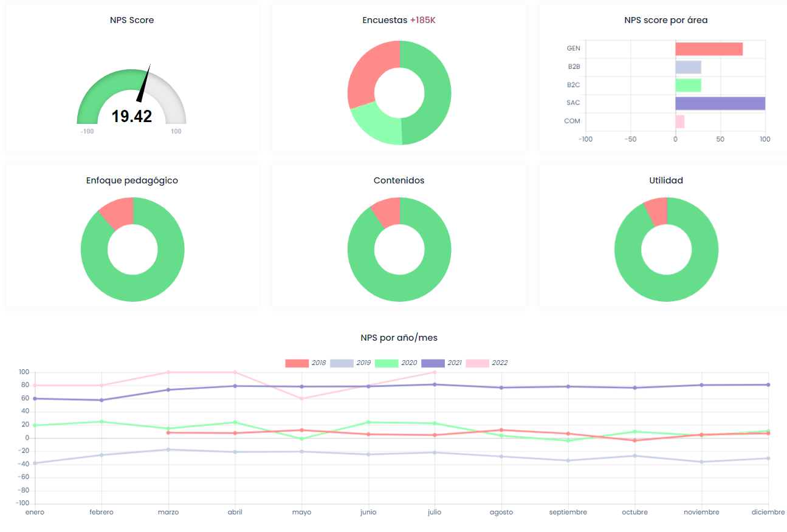Click the B2B bar in NPS por área

(688, 67)
